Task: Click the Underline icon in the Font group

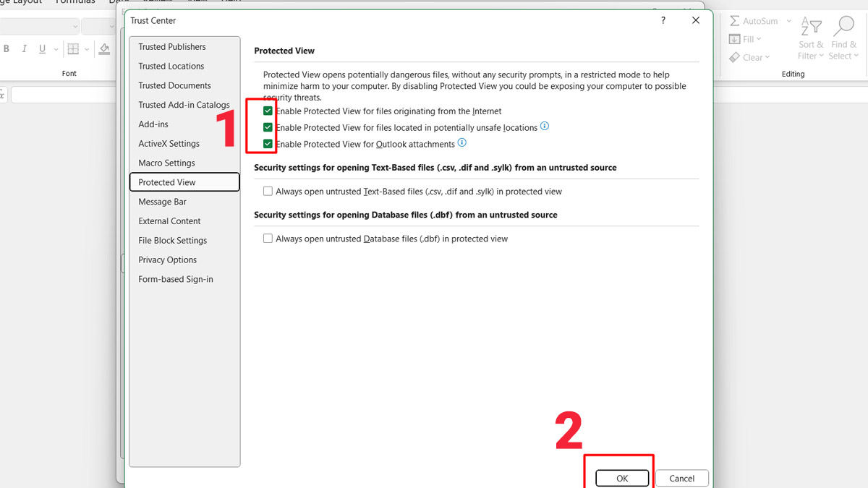Action: point(43,49)
